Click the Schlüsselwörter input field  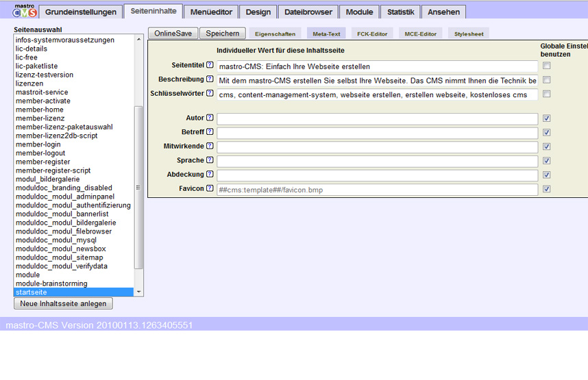click(377, 94)
